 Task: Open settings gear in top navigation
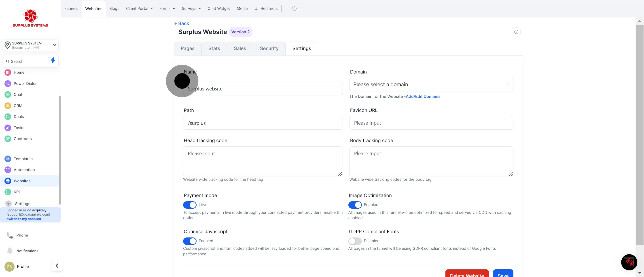click(x=294, y=8)
